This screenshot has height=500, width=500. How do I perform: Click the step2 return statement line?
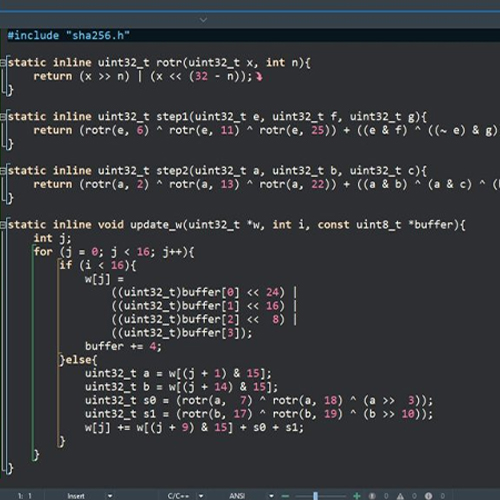click(x=266, y=184)
